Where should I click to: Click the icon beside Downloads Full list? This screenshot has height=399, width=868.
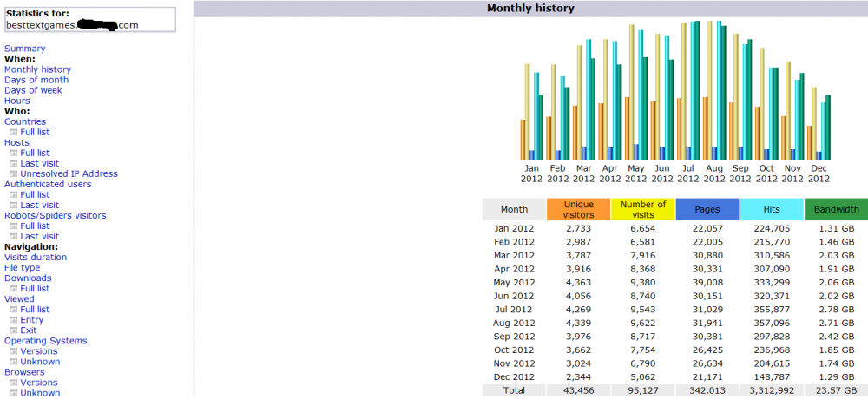(x=14, y=289)
